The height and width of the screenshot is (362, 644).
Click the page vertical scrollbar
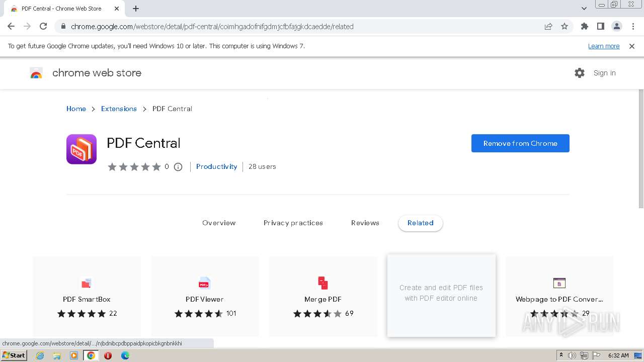tap(641, 149)
